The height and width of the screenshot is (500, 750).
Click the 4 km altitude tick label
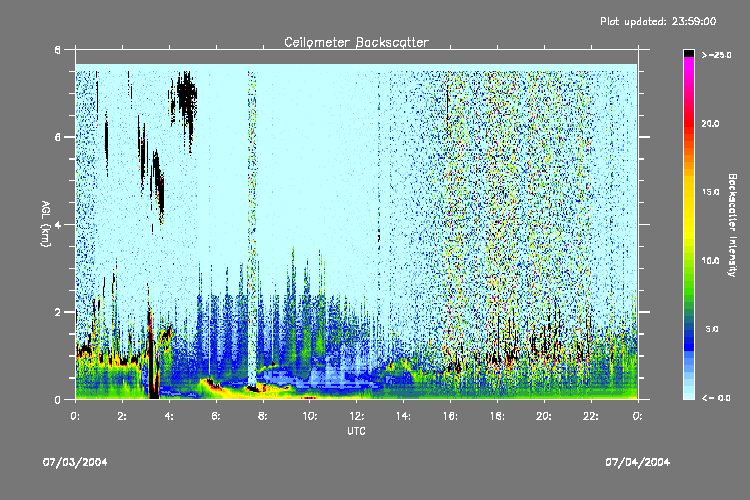click(58, 225)
